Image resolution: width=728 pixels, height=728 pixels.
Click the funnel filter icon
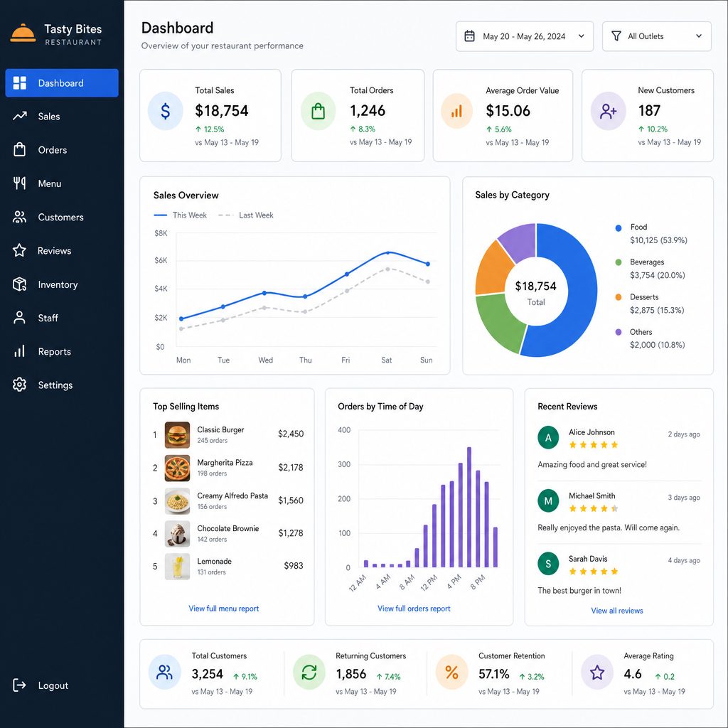(x=616, y=36)
